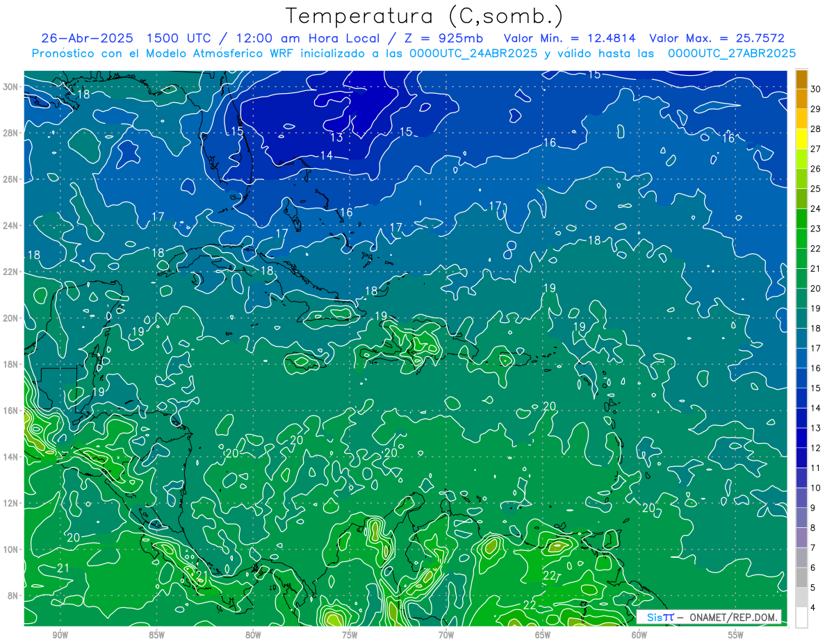Click the "28N" latitude axis label
This screenshot has height=644, width=834.
pos(10,133)
